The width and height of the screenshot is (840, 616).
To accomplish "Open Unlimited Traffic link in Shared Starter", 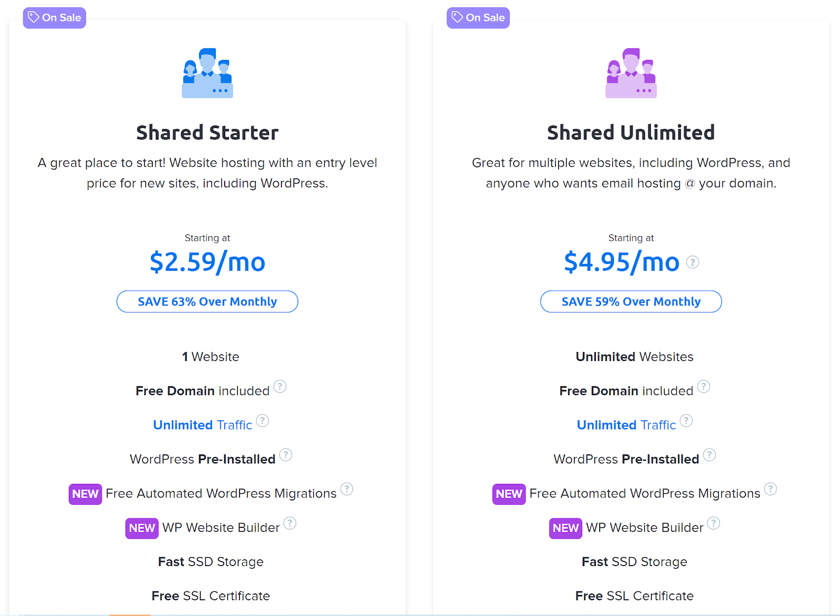I will [203, 425].
